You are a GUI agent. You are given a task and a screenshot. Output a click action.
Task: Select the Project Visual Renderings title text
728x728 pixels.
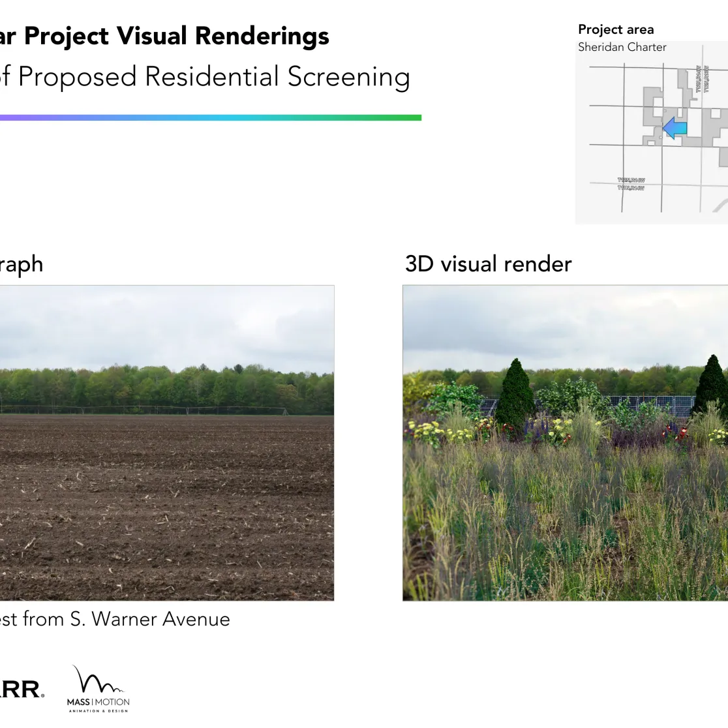[163, 36]
